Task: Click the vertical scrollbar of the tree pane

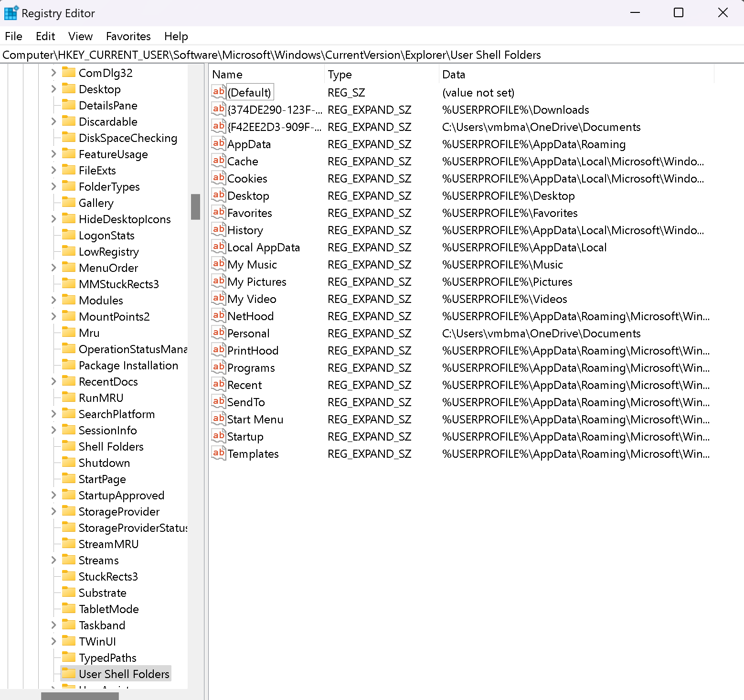Action: 195,207
